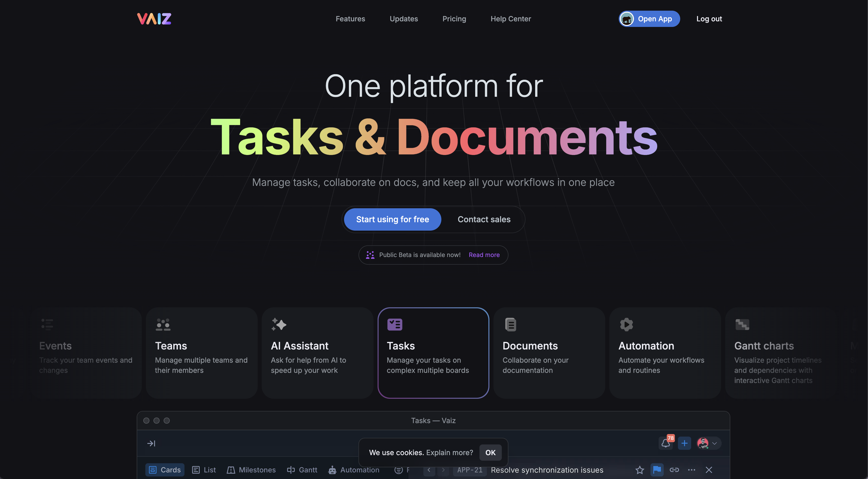This screenshot has width=868, height=479.
Task: Accept cookies with the OK button
Action: 490,453
